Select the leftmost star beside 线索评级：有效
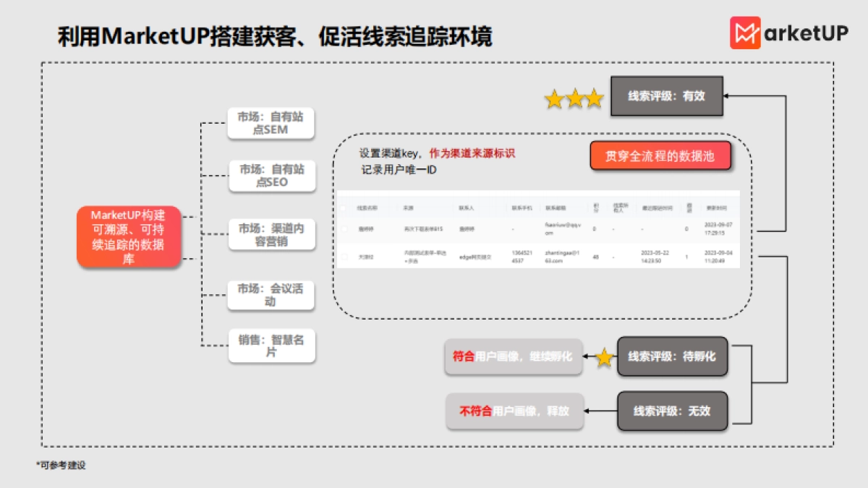The image size is (868, 488). 554,96
